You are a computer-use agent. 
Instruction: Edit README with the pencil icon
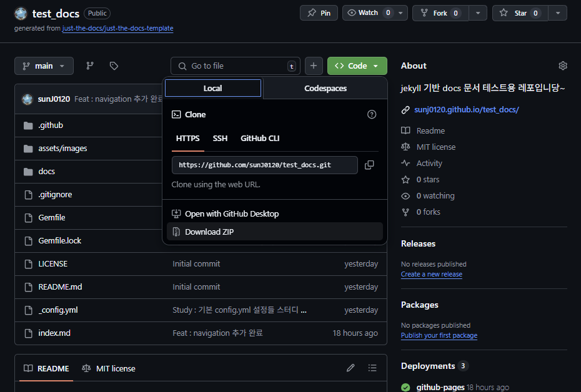pos(350,368)
